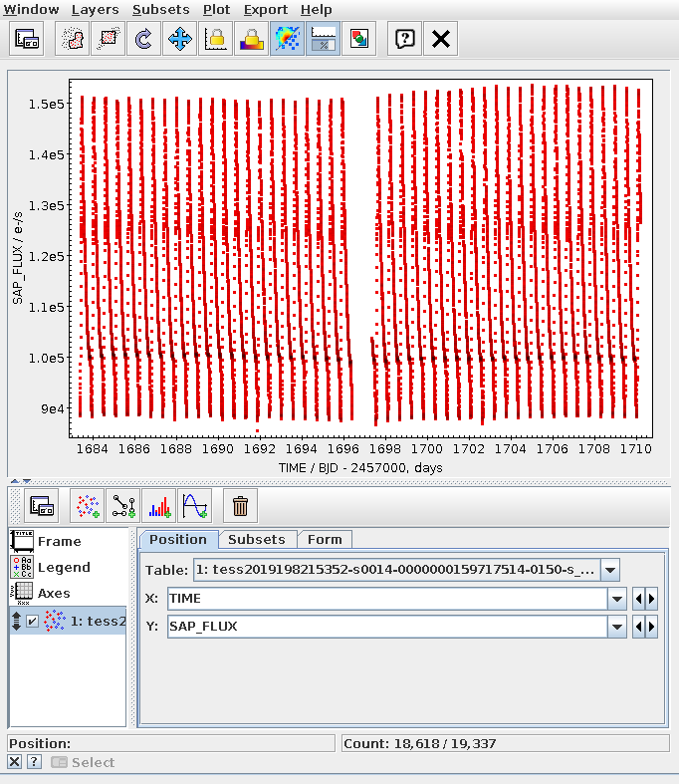Delete the selected layer with trash icon
The height and width of the screenshot is (784, 679).
[x=240, y=506]
